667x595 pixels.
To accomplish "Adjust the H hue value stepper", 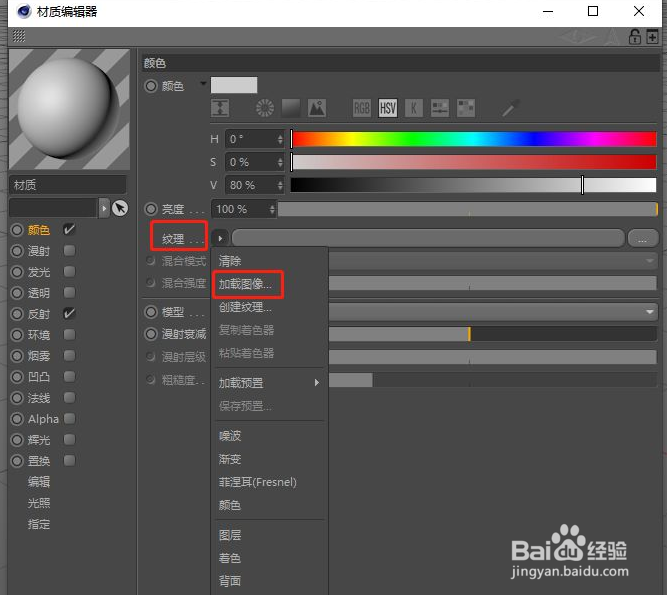I will (x=280, y=139).
